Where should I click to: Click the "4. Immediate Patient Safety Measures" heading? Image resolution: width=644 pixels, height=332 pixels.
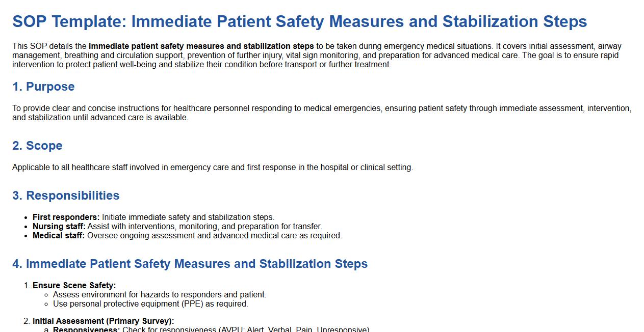pos(190,264)
